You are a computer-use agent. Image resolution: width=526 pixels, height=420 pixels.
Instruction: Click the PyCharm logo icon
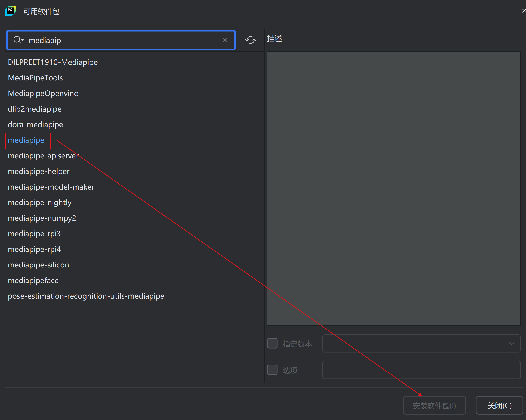point(10,11)
